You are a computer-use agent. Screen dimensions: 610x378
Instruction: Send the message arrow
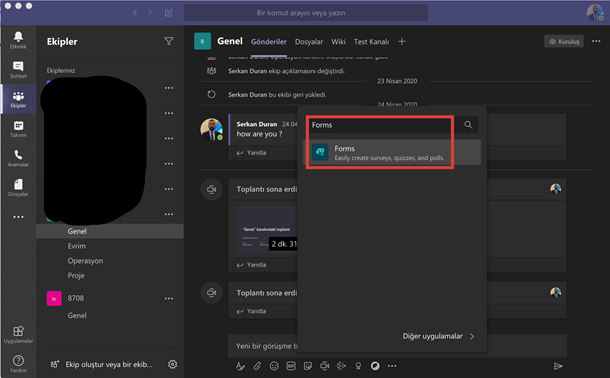pyautogui.click(x=558, y=366)
